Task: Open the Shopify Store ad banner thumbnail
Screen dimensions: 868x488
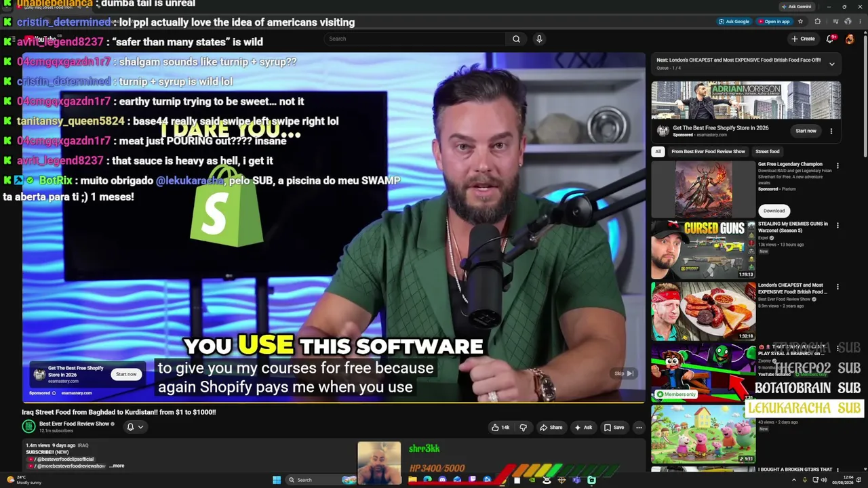Action: click(746, 100)
